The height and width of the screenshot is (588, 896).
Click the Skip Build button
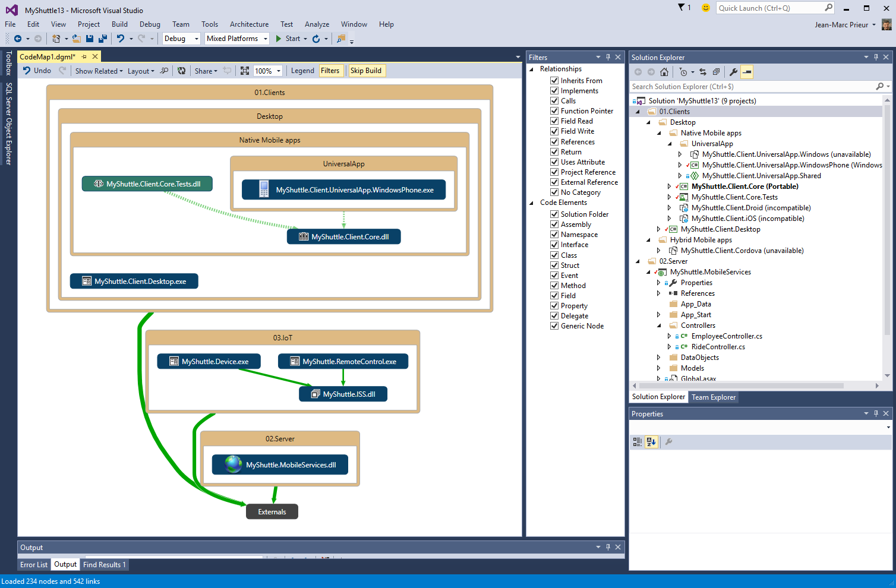(x=366, y=70)
